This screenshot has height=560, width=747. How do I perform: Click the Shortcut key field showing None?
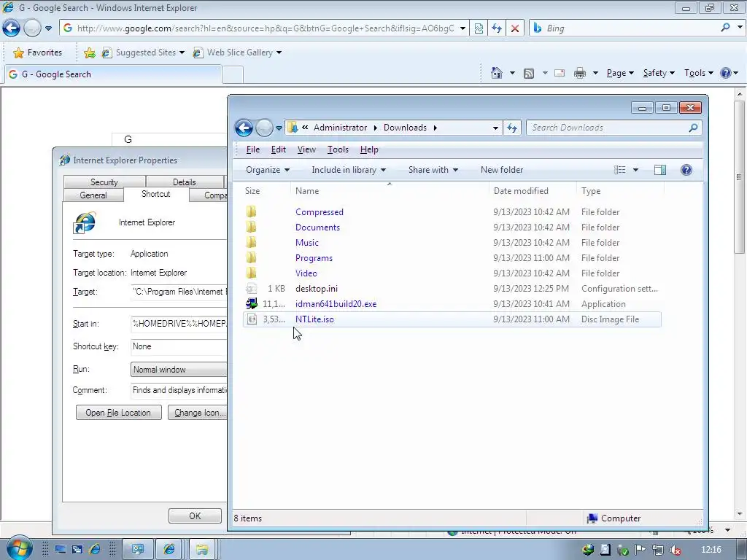[x=179, y=346]
